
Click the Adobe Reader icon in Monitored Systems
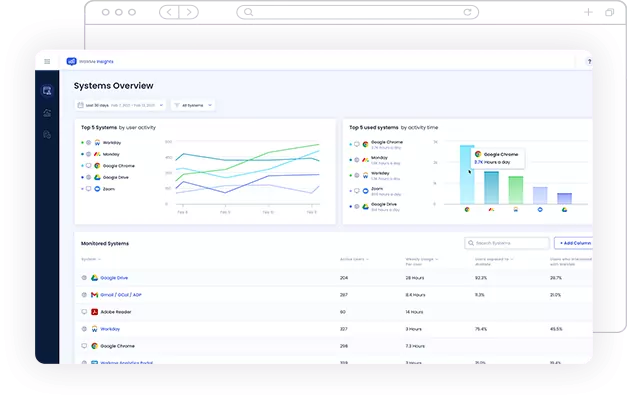pos(94,312)
